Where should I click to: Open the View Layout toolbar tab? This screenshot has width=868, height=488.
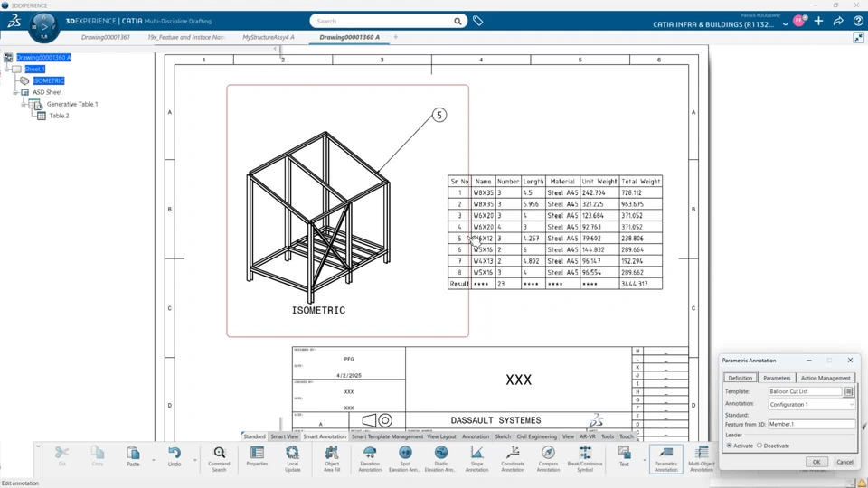tap(442, 436)
